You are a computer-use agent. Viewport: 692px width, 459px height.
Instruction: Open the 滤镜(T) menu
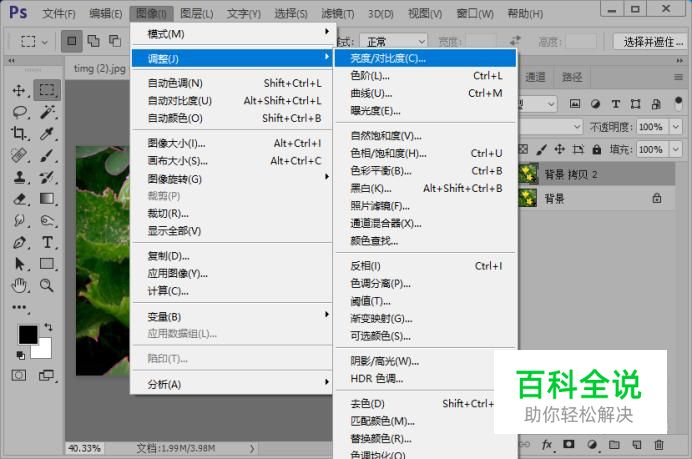(x=338, y=14)
